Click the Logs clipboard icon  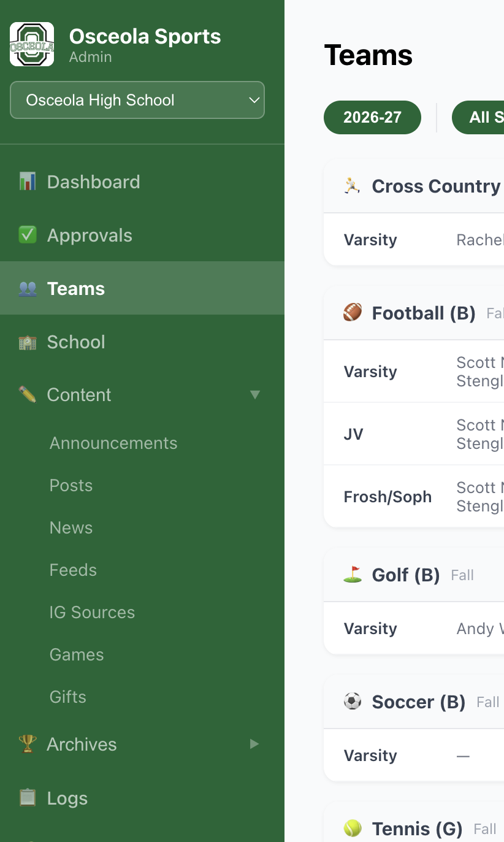(x=28, y=798)
